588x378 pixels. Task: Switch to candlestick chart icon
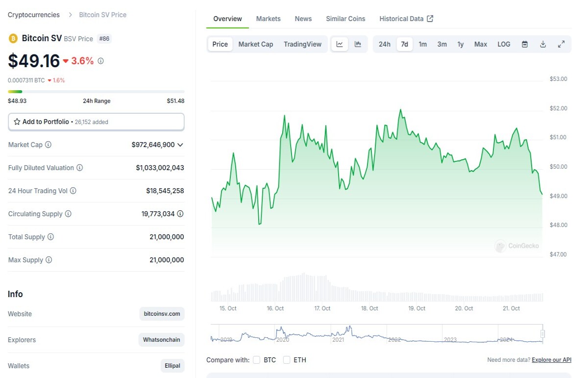coord(358,44)
